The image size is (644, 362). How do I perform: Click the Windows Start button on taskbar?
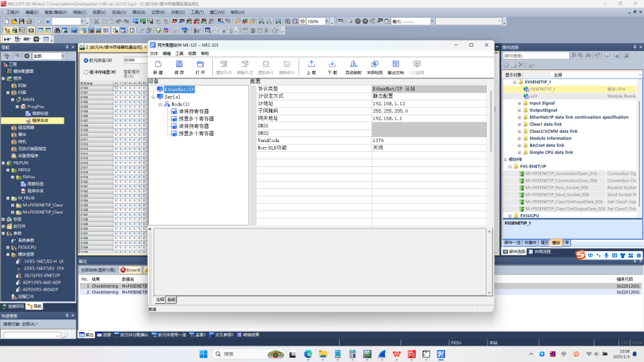[203, 354]
